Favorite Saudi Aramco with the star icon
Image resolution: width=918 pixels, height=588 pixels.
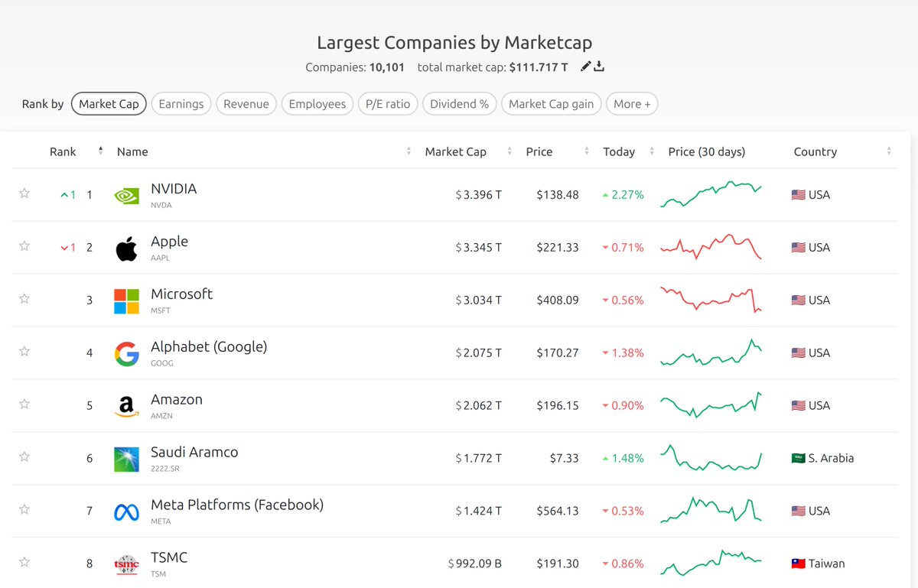tap(24, 457)
